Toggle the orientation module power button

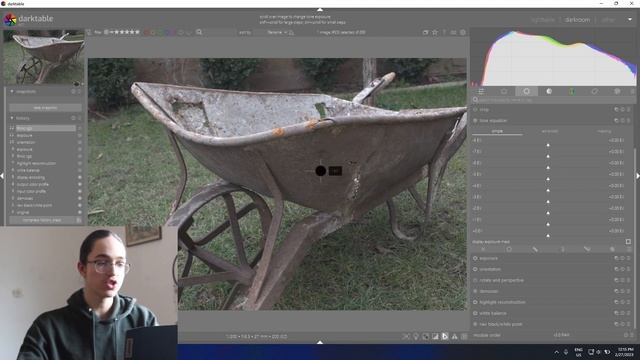tap(475, 269)
